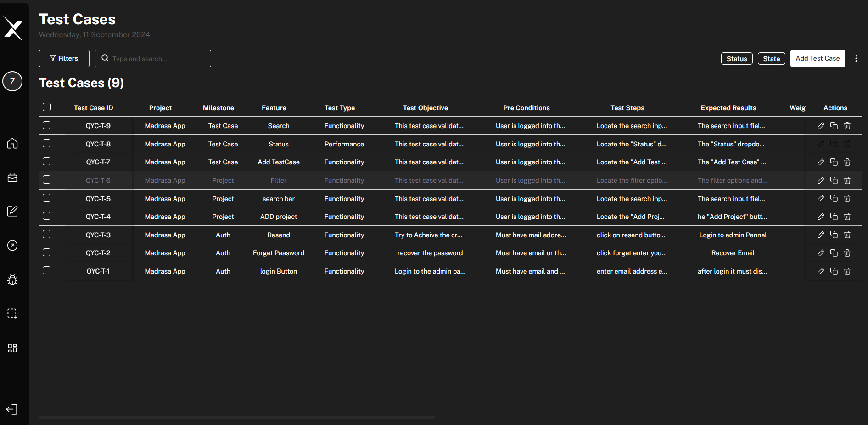The width and height of the screenshot is (868, 425).
Task: Click the 'recover the password' objective cell
Action: click(430, 253)
